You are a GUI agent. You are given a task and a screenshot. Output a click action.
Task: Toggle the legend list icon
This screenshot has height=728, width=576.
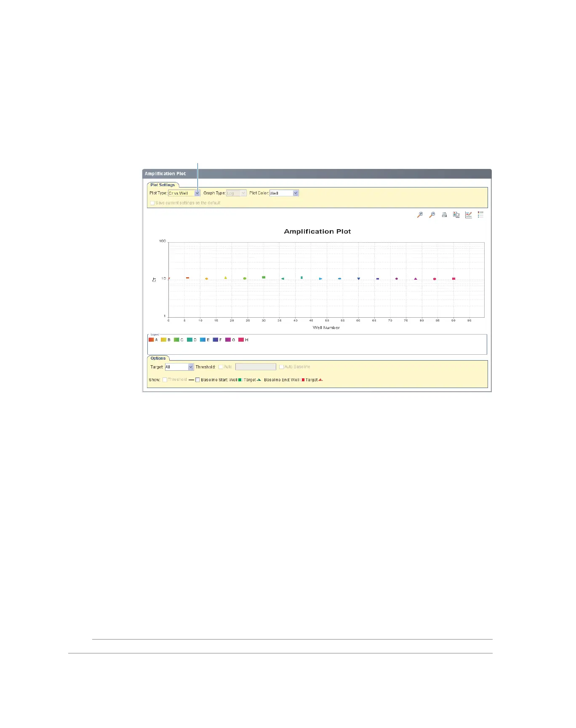click(480, 215)
